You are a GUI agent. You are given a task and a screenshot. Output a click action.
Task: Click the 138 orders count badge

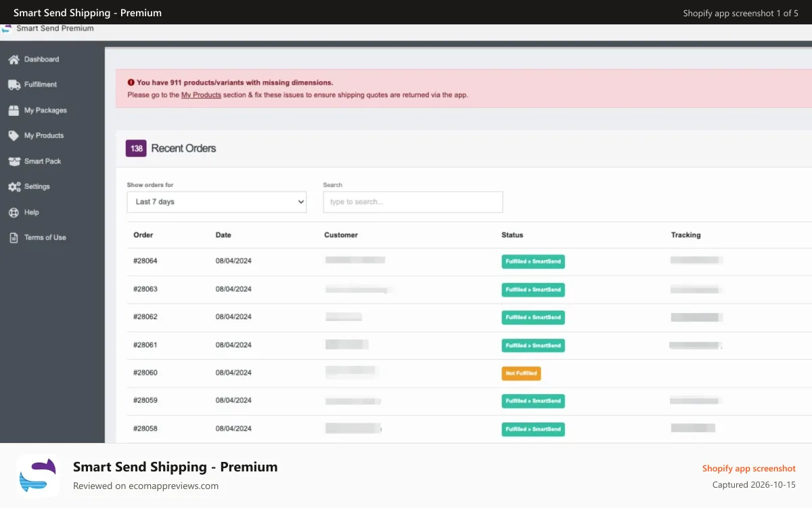[x=136, y=148]
